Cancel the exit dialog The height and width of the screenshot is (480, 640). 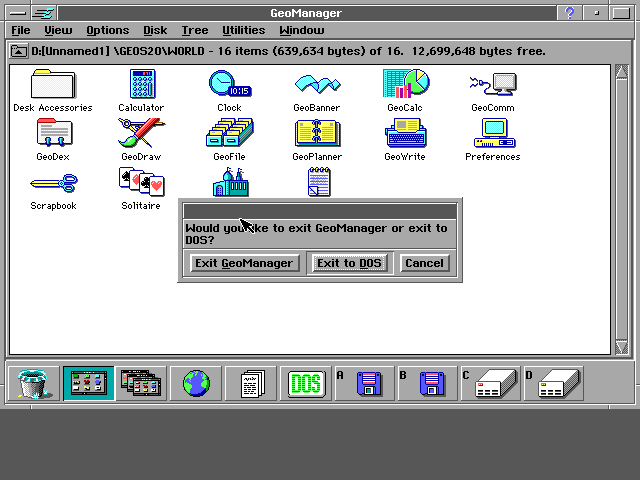click(x=424, y=263)
